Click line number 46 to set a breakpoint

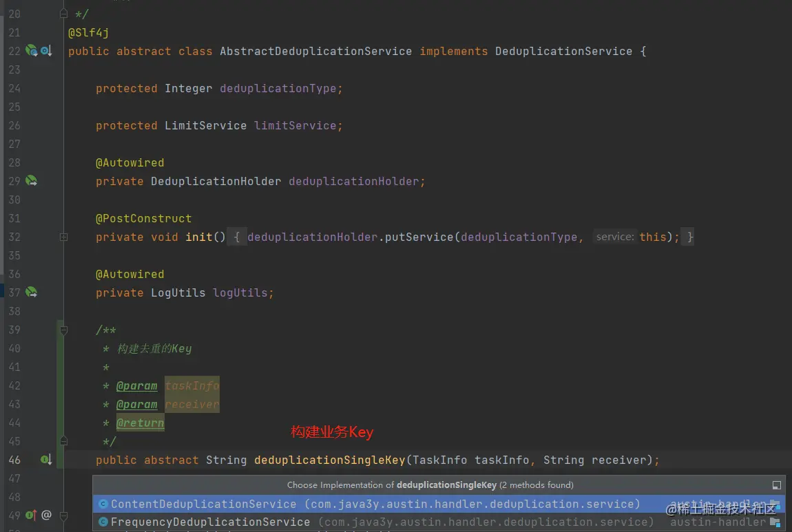pos(15,460)
